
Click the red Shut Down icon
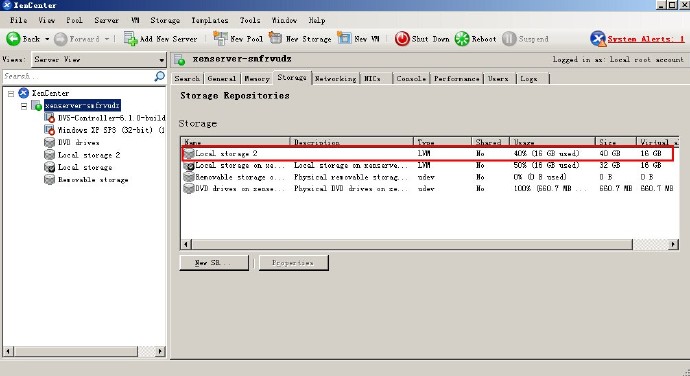[402, 39]
